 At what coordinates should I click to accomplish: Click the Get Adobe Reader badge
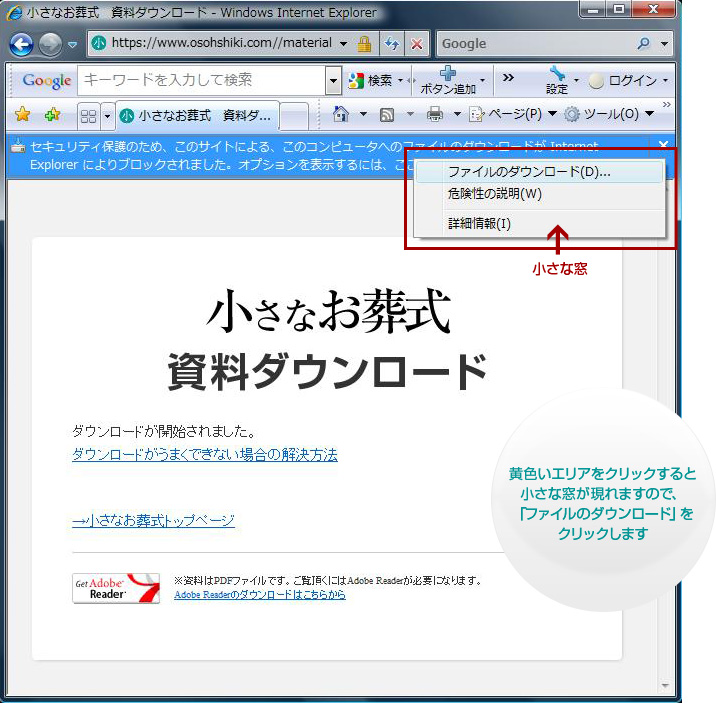tap(116, 589)
